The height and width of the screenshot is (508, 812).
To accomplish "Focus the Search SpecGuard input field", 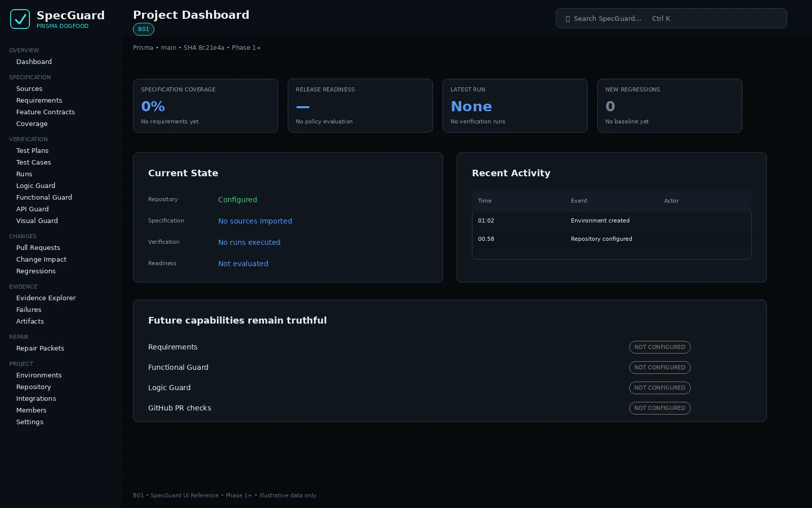I will (x=671, y=18).
